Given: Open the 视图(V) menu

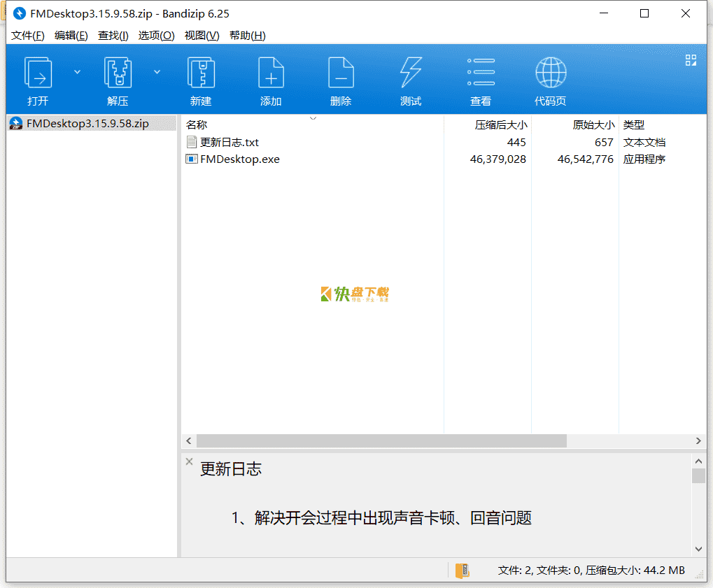Looking at the screenshot, I should coord(202,36).
